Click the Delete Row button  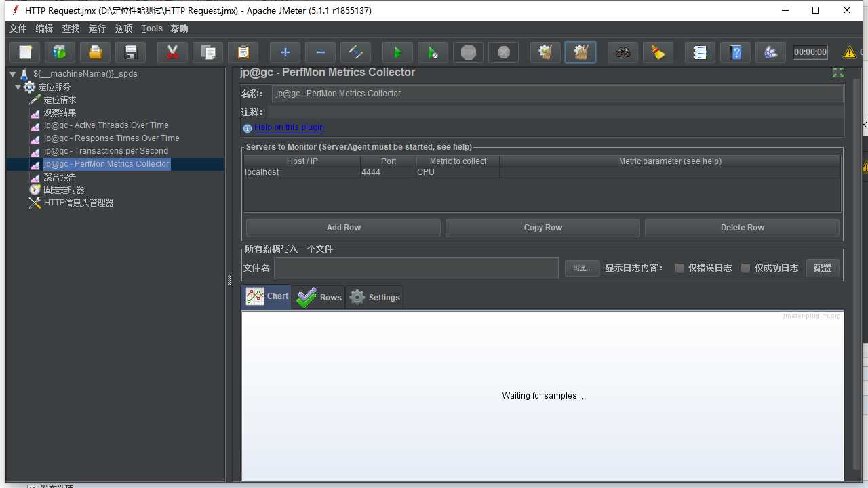742,228
